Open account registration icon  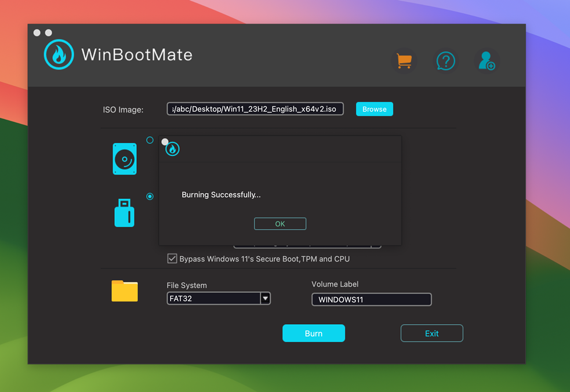487,61
